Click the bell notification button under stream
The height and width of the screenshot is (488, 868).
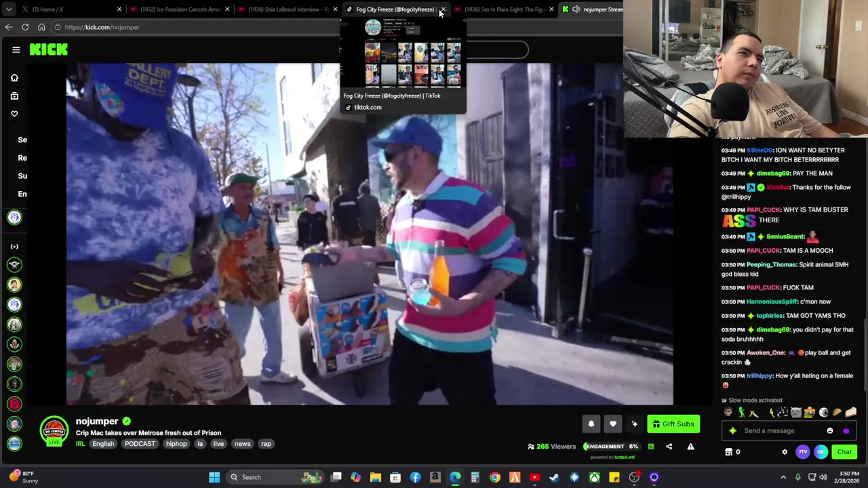(591, 424)
